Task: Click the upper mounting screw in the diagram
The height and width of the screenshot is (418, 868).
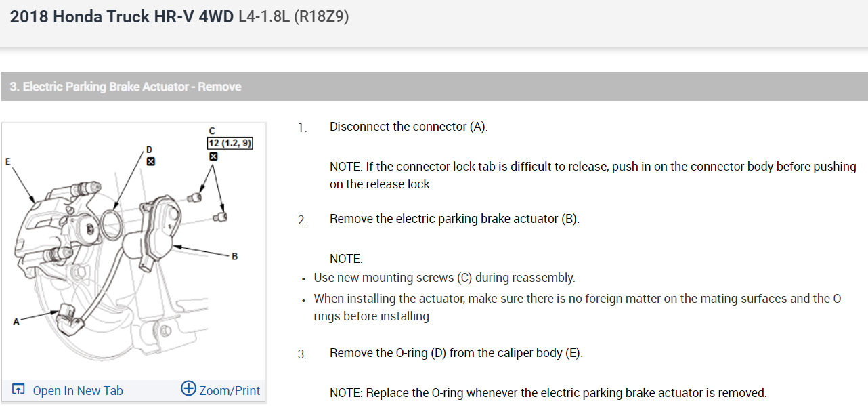Action: (x=194, y=197)
